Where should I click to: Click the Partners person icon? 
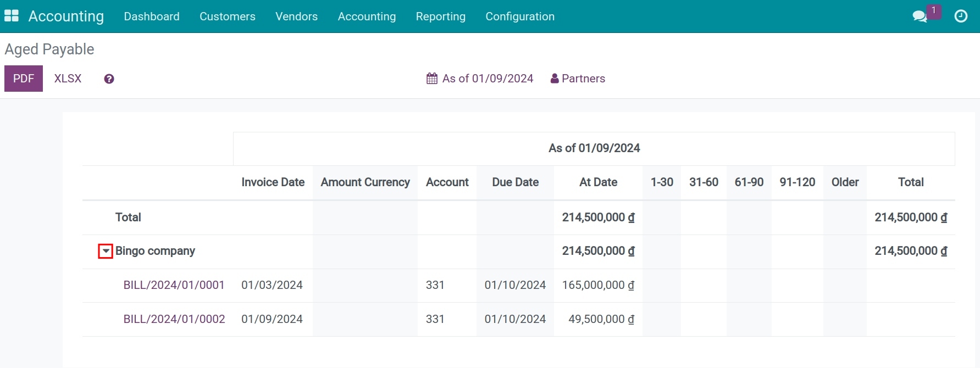(555, 79)
